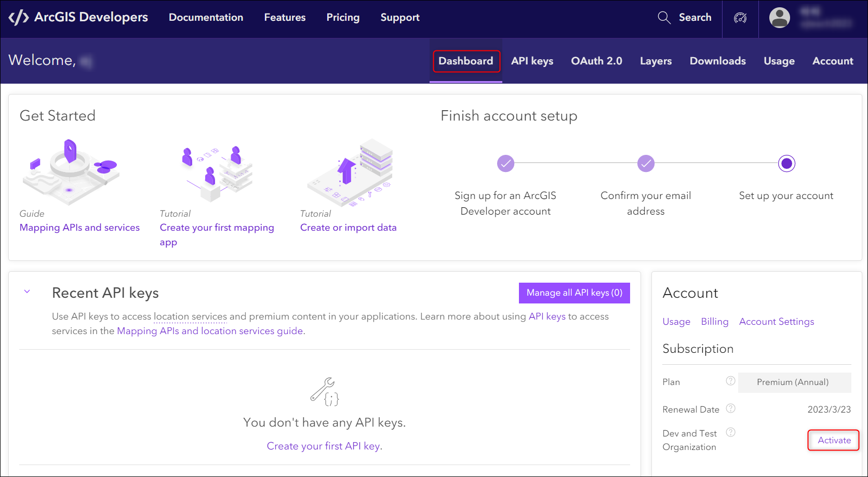Screen dimensions: 868x477
Task: Open the Documentation menu
Action: tap(206, 17)
